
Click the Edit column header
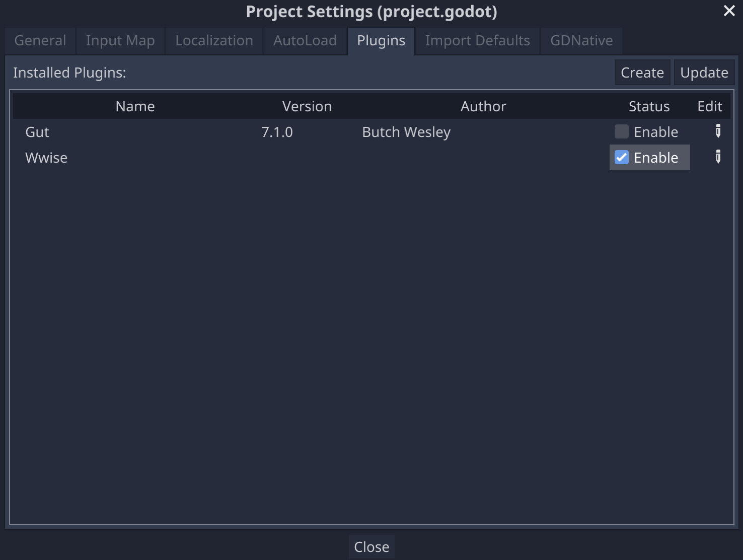coord(710,106)
